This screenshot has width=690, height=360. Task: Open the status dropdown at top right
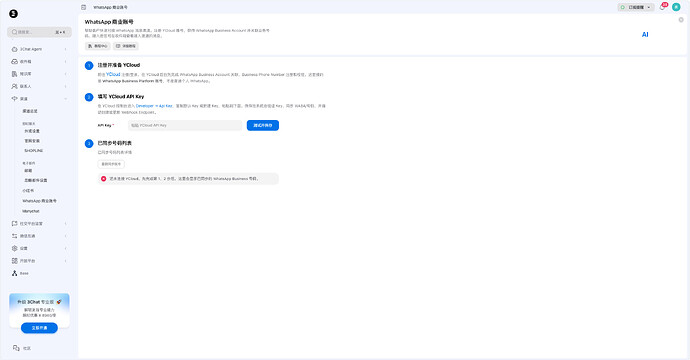[636, 7]
